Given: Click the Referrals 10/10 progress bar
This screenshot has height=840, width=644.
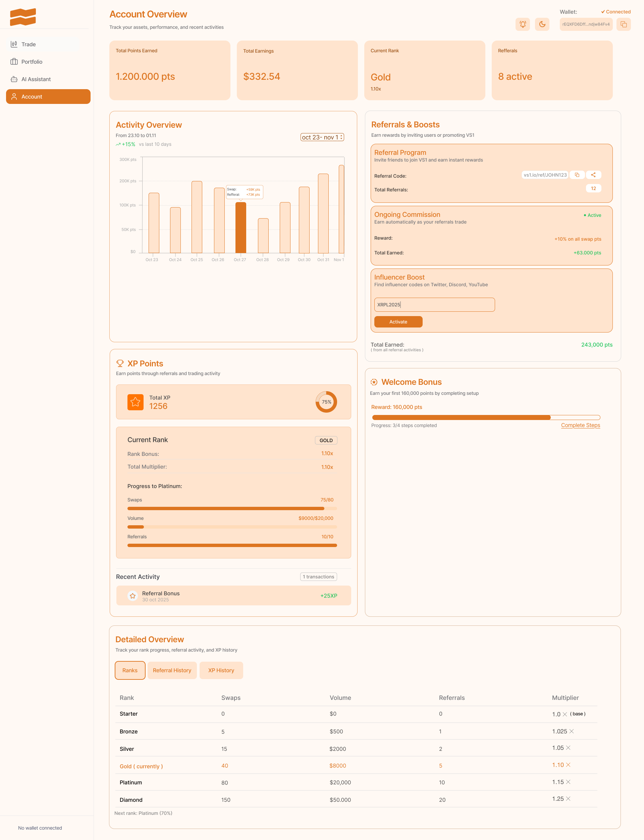Looking at the screenshot, I should (232, 545).
